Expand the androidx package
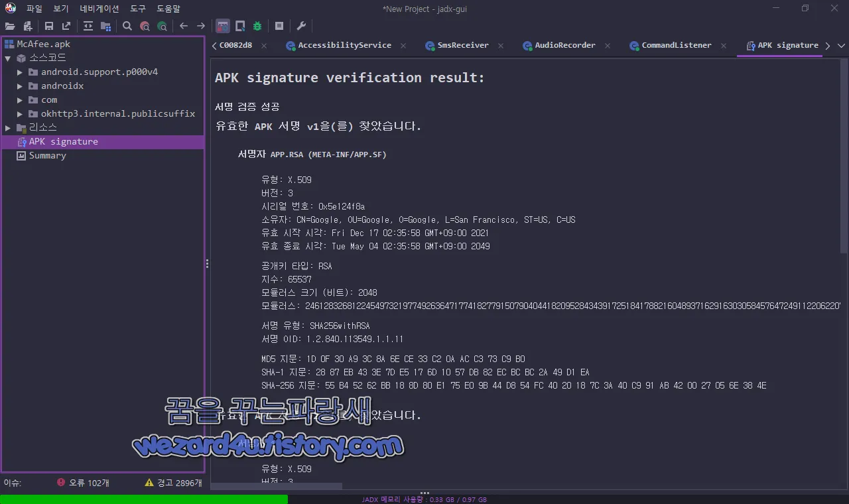Image resolution: width=849 pixels, height=504 pixels. 20,86
